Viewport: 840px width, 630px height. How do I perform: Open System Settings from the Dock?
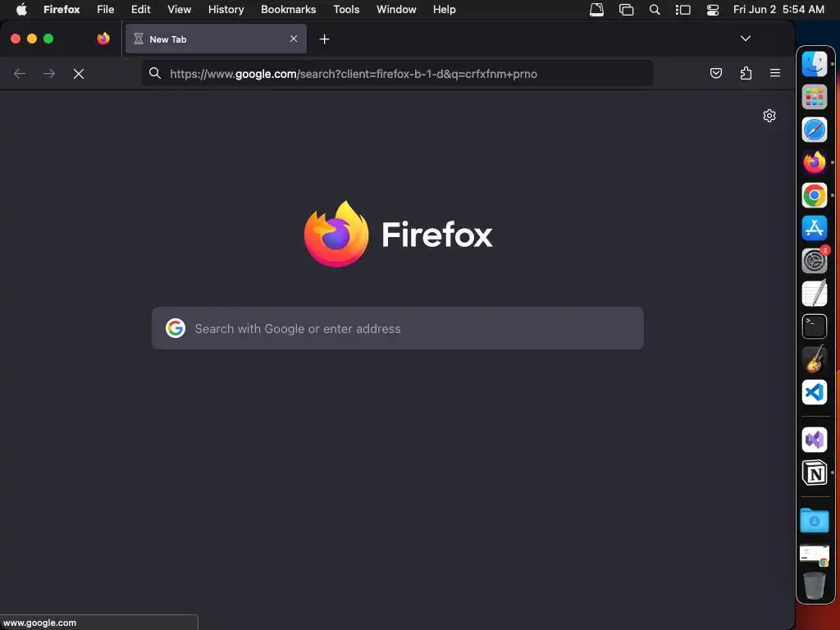815,261
